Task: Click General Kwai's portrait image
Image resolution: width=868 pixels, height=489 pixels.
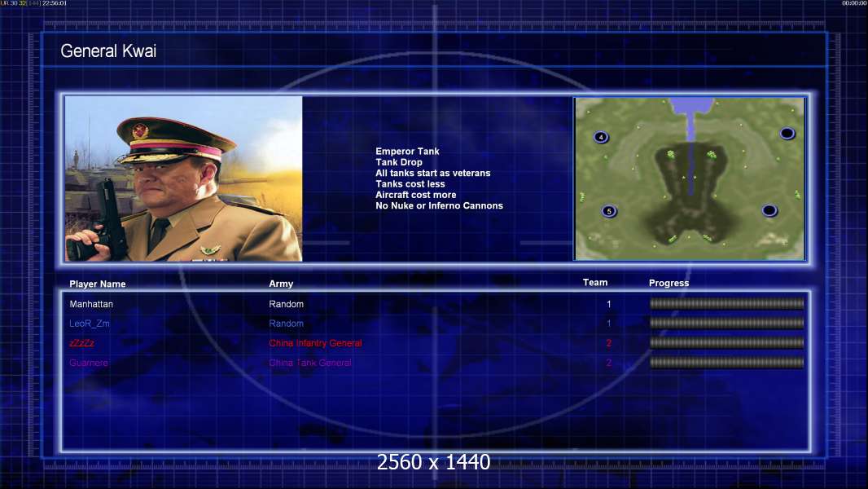Action: [184, 178]
